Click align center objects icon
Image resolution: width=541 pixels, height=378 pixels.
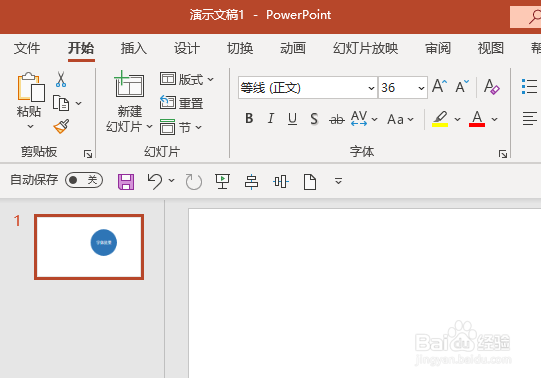click(x=252, y=181)
